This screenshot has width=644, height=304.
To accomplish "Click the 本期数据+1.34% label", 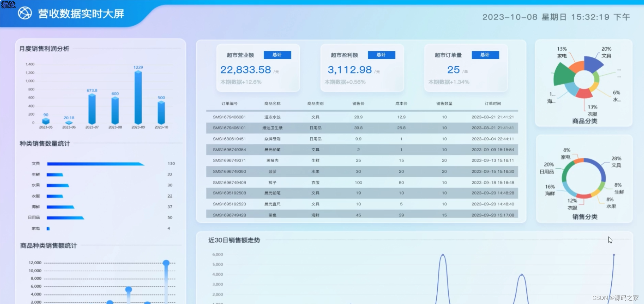I will tap(449, 82).
